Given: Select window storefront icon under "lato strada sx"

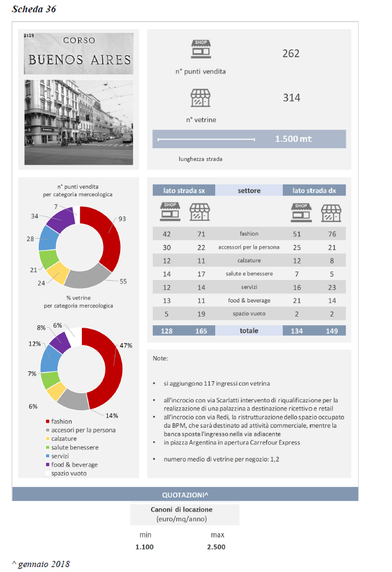Looking at the screenshot, I should (200, 212).
